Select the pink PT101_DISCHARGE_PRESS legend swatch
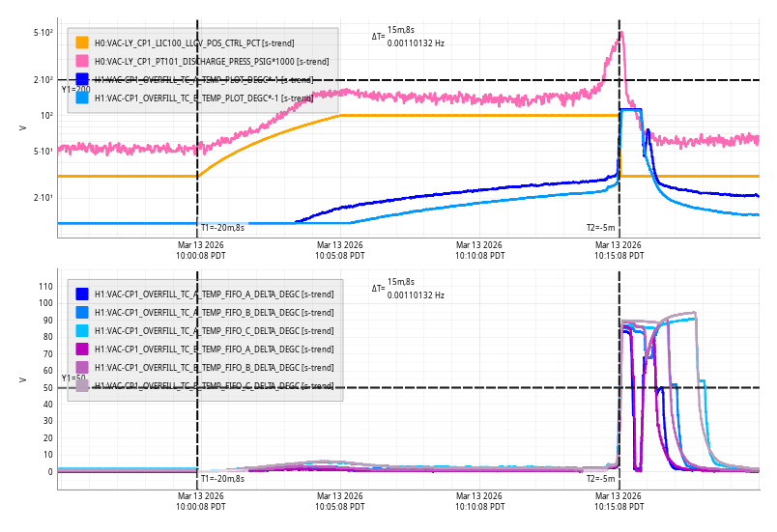Image resolution: width=777 pixels, height=532 pixels. [x=82, y=61]
